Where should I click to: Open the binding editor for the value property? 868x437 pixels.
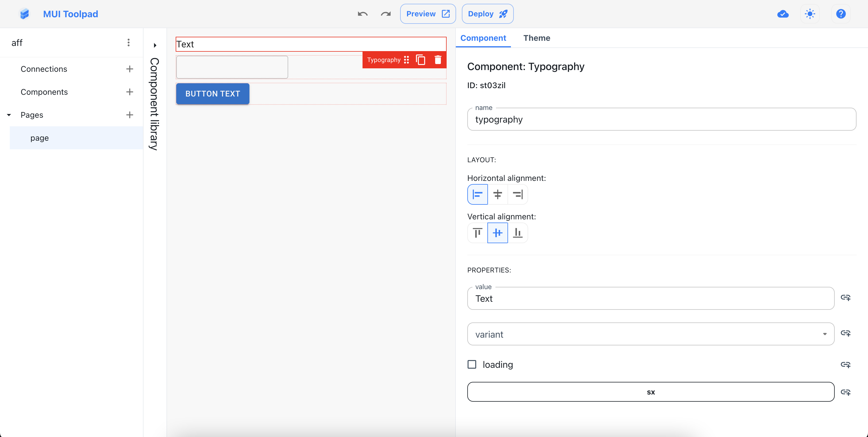(x=846, y=298)
